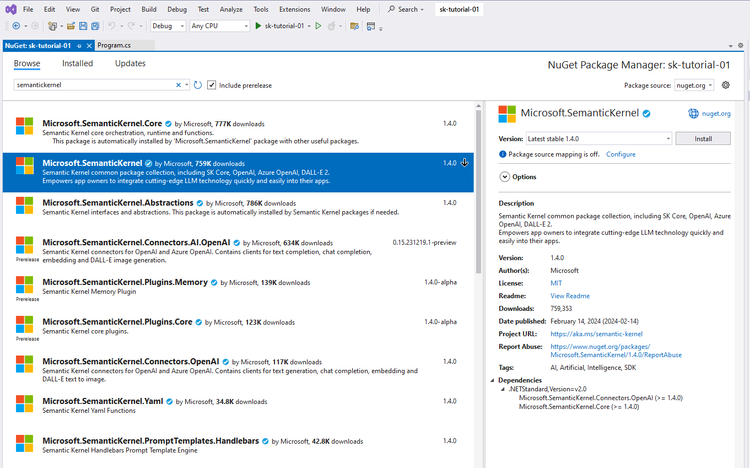Click inside the semantickernel search field
Image resolution: width=750 pixels, height=468 pixels.
(x=95, y=86)
